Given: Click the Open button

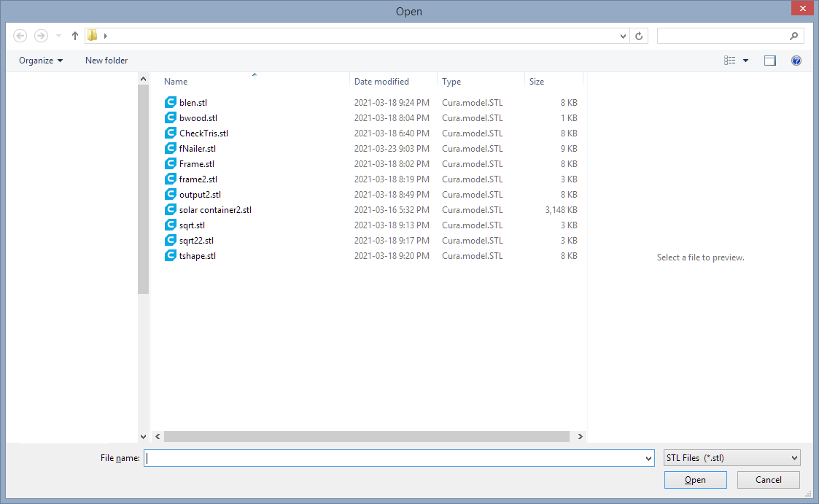Looking at the screenshot, I should (695, 480).
